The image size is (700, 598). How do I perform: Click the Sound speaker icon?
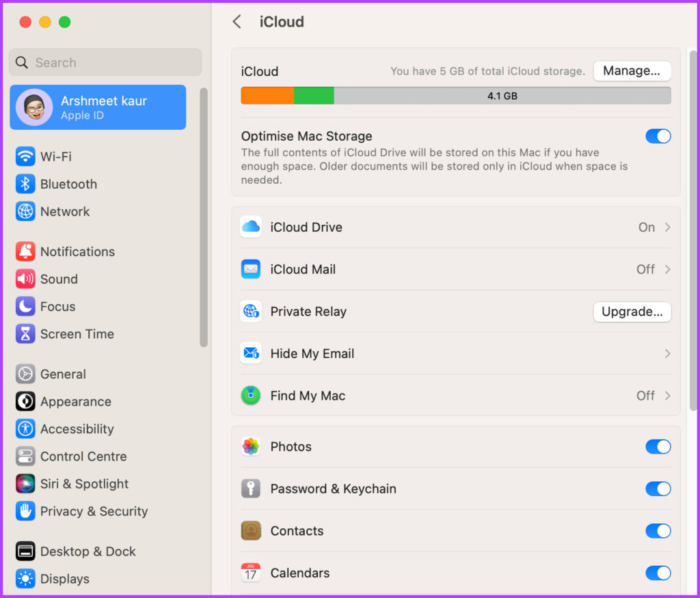25,279
